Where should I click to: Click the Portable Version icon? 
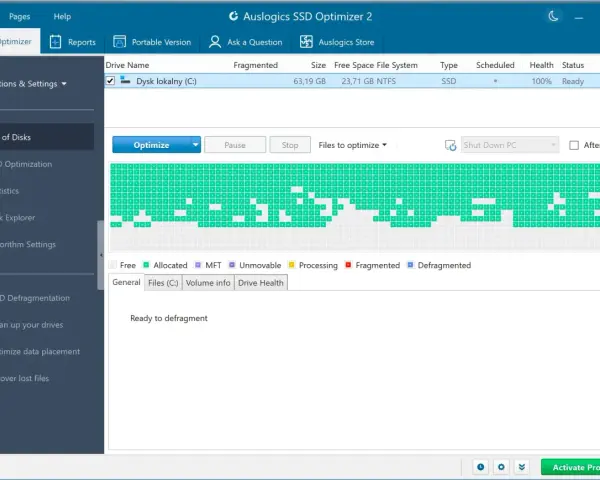(x=119, y=42)
